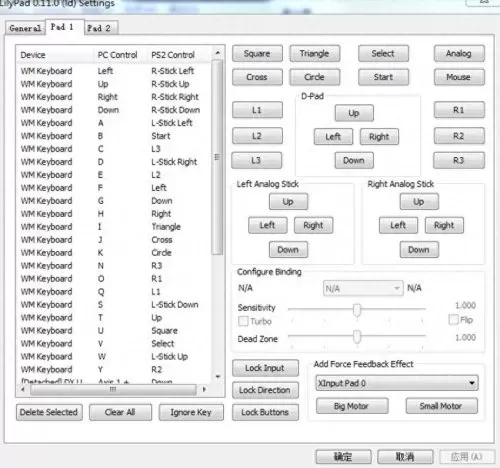The image size is (500, 468).
Task: Click Right Analog Stick Right button
Action: pyautogui.click(x=444, y=226)
